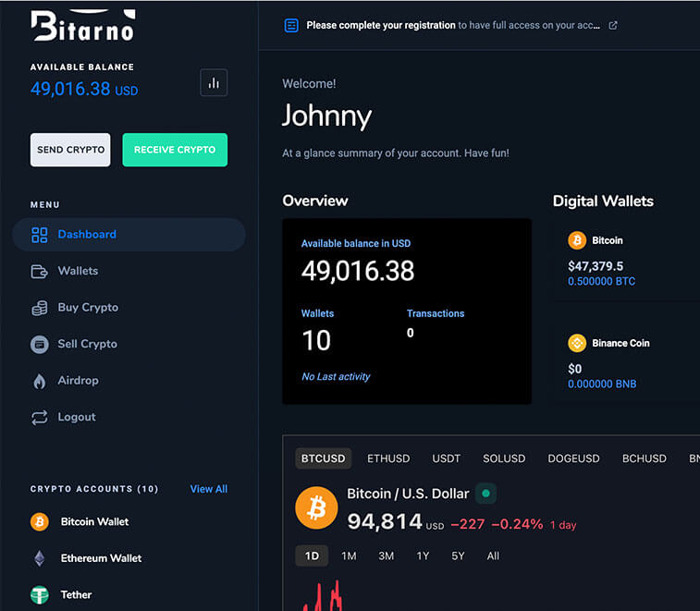700x611 pixels.
Task: Select the BTCUSD chart tab
Action: (x=324, y=458)
